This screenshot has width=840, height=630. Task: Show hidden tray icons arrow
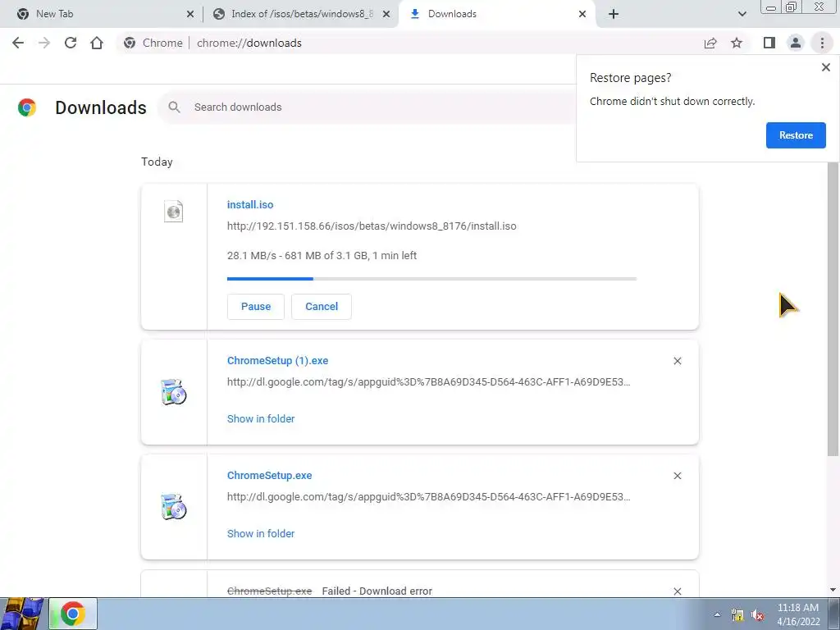click(717, 615)
